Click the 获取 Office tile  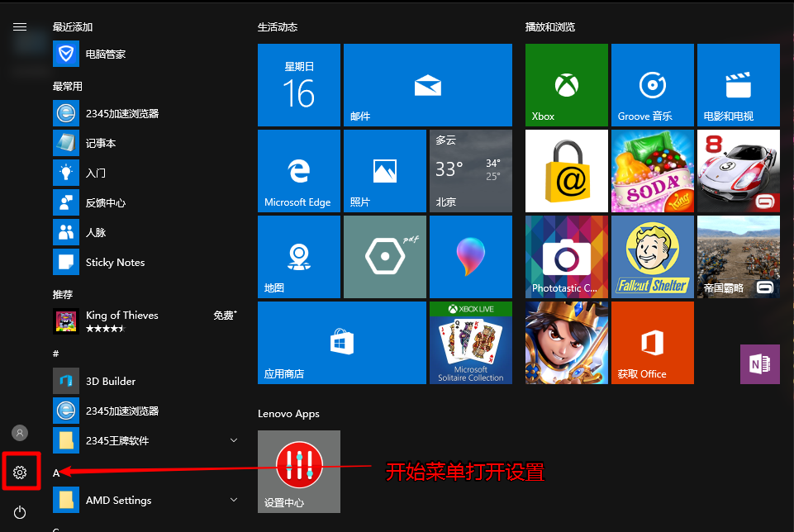pos(653,343)
